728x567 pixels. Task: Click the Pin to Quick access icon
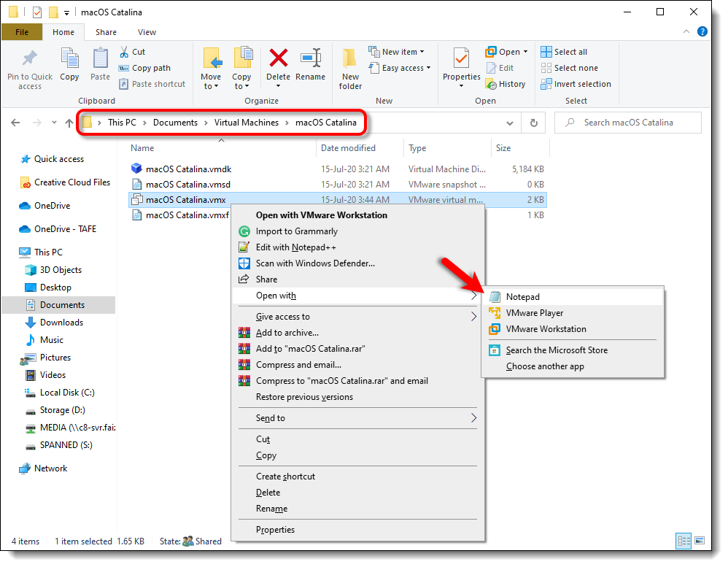pos(30,59)
